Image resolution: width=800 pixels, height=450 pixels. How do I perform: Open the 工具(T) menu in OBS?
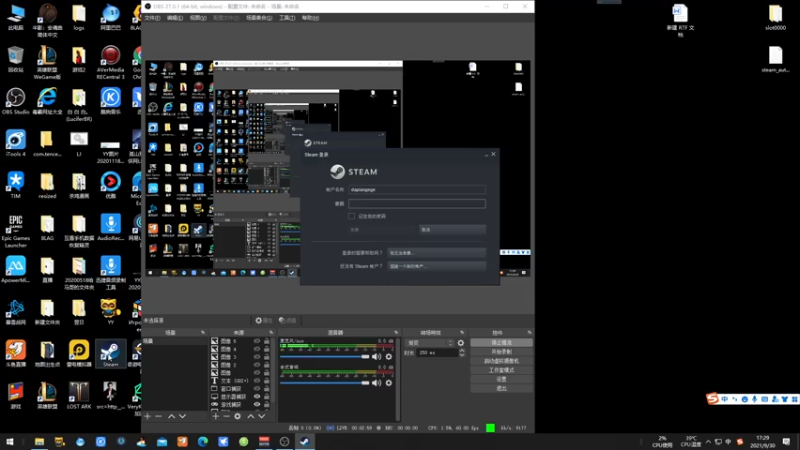(287, 18)
